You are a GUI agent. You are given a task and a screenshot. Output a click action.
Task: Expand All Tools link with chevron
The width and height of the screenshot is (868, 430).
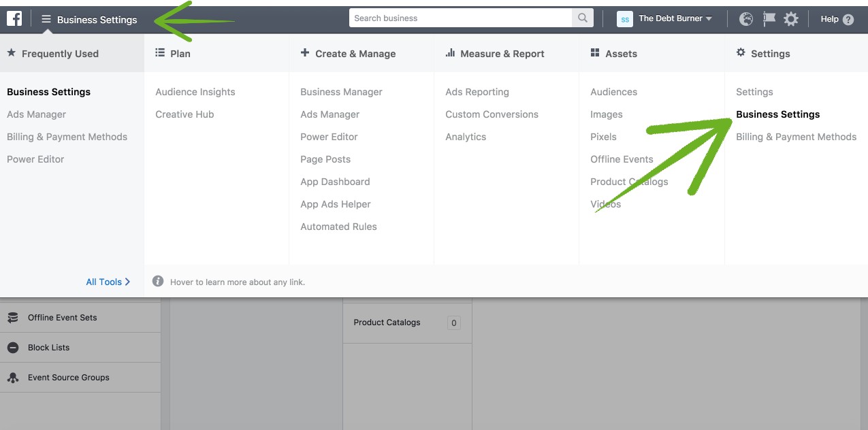(x=108, y=282)
